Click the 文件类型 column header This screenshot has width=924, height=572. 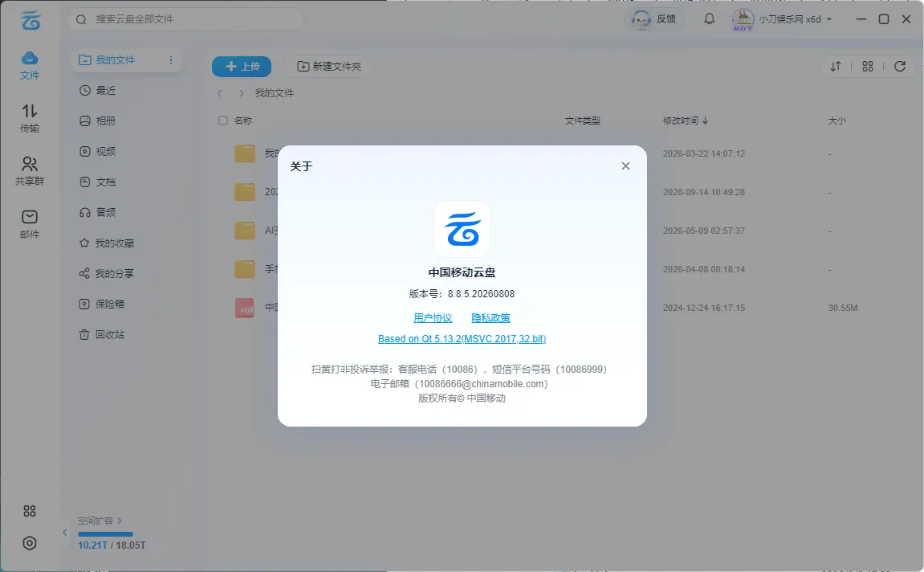click(x=582, y=121)
